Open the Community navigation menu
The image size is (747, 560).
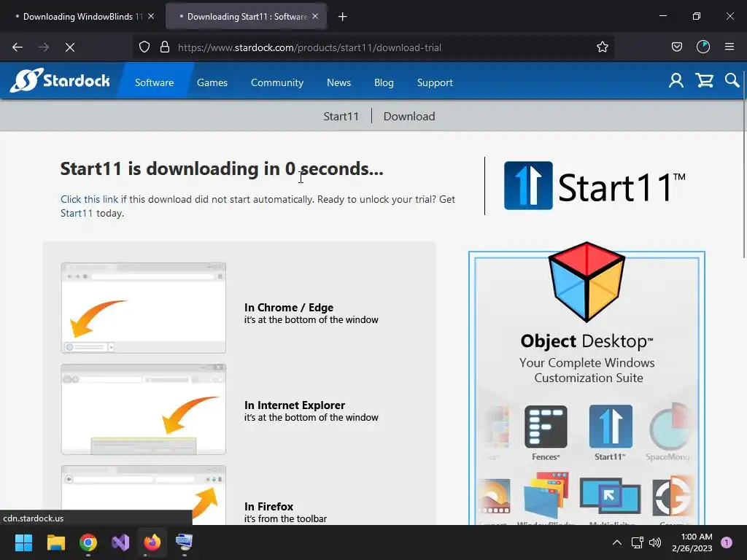point(276,82)
